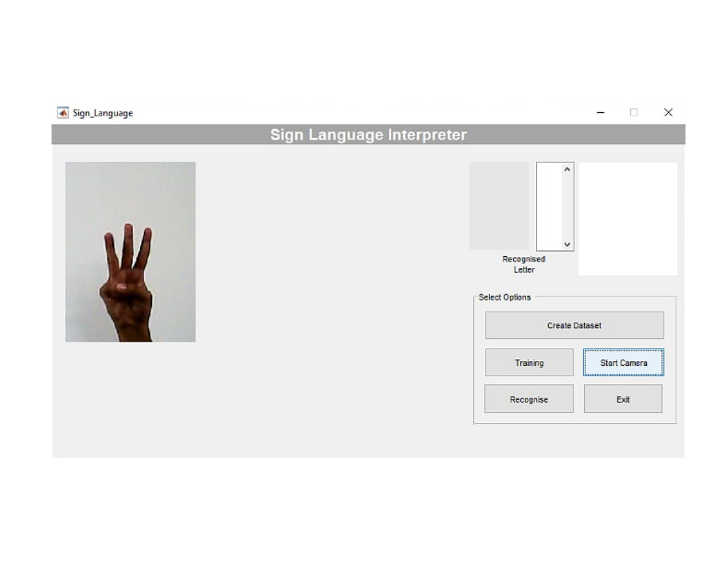
Task: Click the Sign_Language title bar text
Action: [102, 113]
